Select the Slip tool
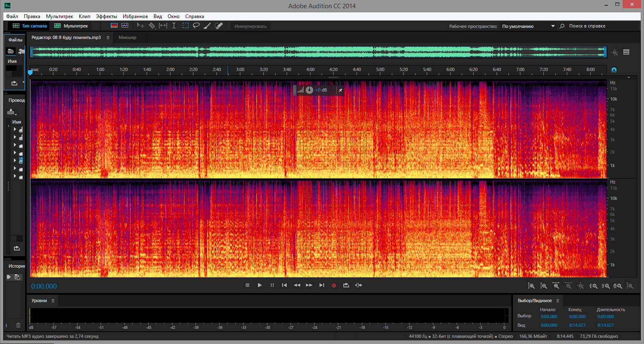Screen dimensions: 644x344 [163, 25]
